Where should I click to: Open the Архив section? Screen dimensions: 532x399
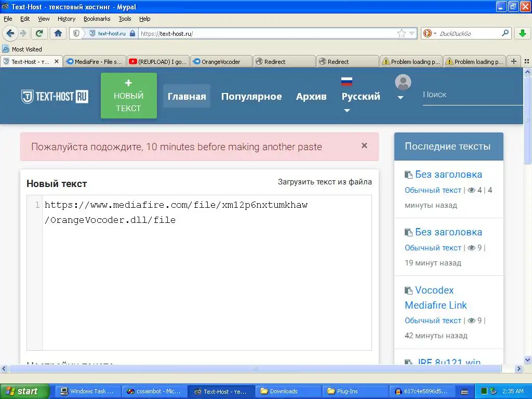pyautogui.click(x=311, y=96)
